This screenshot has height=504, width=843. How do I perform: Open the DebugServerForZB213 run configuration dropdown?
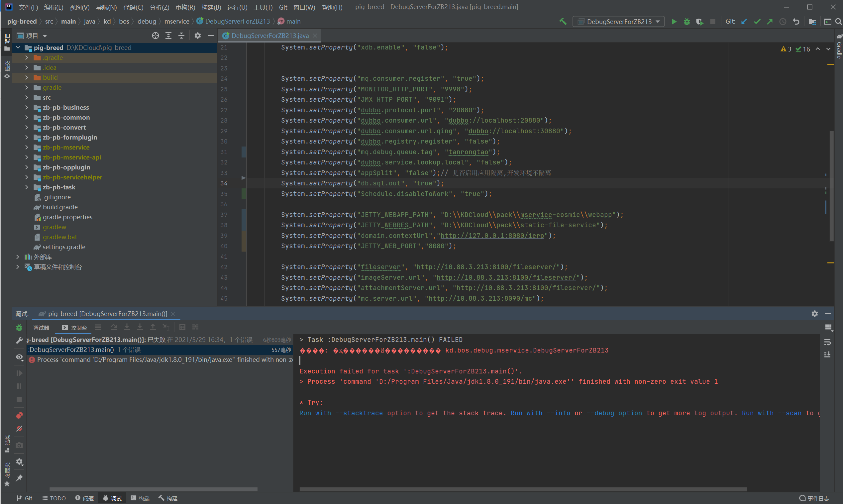[619, 21]
